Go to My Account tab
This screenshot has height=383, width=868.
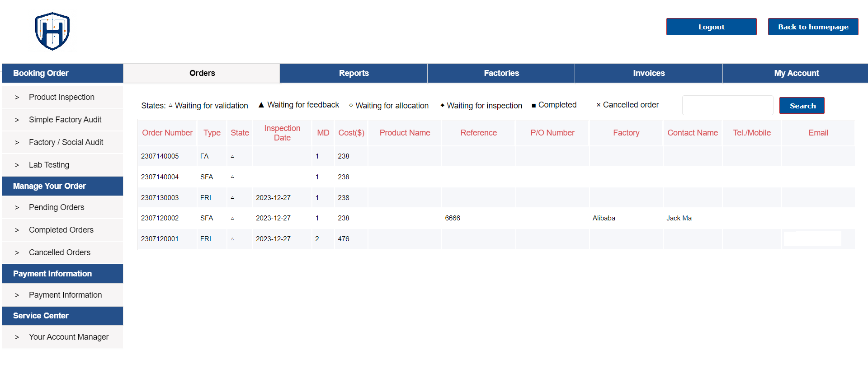(796, 73)
